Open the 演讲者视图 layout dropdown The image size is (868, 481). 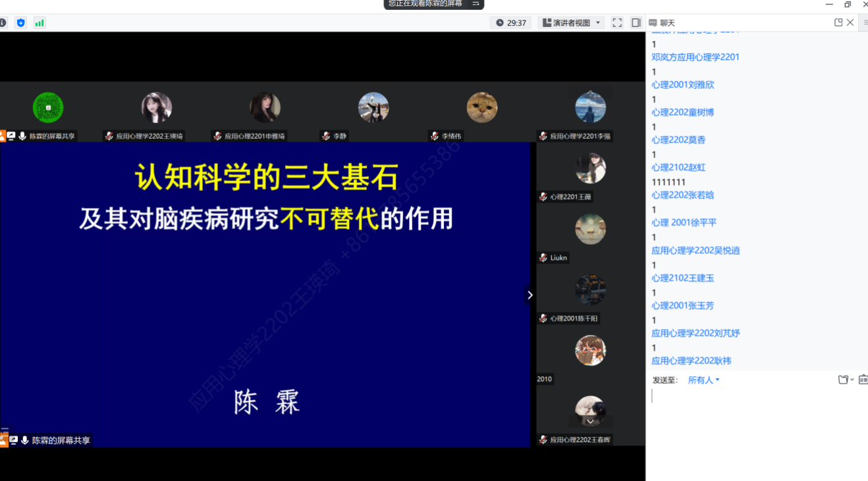571,23
